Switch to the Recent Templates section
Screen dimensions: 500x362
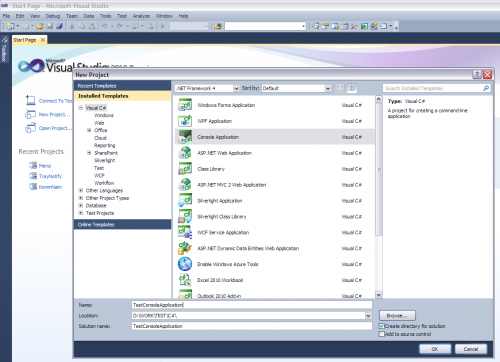coord(122,86)
